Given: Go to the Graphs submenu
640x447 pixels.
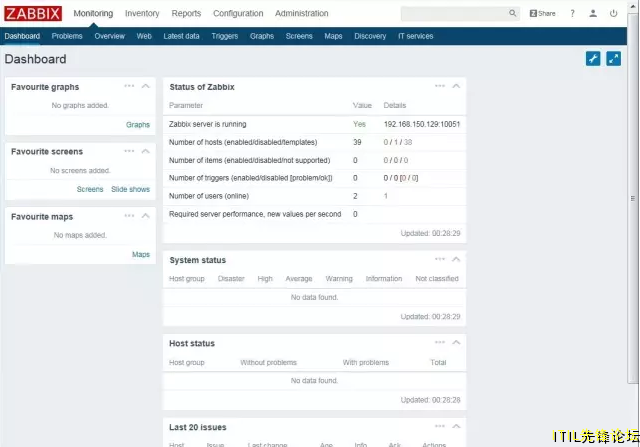Looking at the screenshot, I should pos(262,36).
